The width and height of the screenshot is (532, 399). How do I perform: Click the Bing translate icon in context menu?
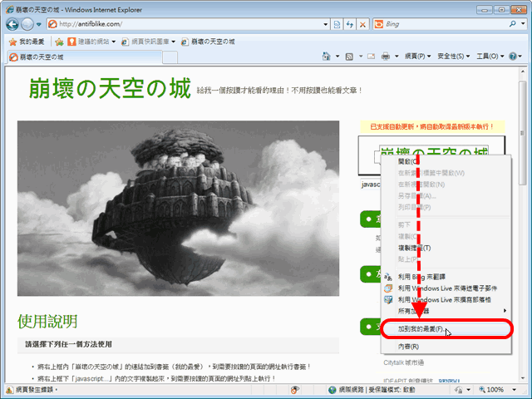coord(388,277)
